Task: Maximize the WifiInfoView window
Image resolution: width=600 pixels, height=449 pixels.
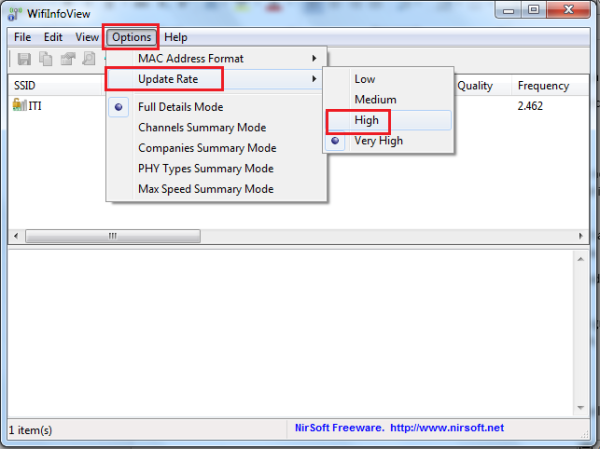Action: [533, 10]
